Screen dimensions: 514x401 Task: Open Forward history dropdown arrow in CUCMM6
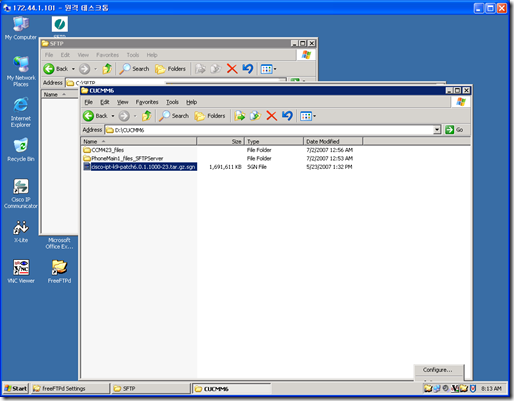click(135, 116)
